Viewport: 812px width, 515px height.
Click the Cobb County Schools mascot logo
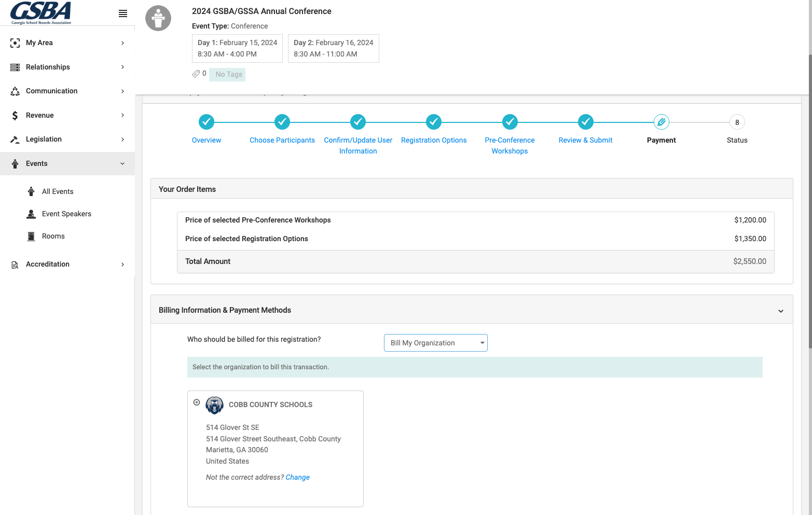click(215, 405)
